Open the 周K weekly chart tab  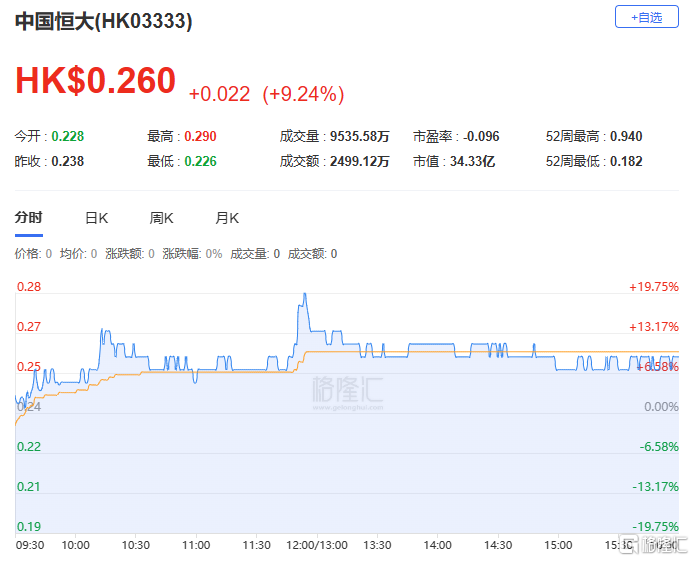click(x=162, y=218)
